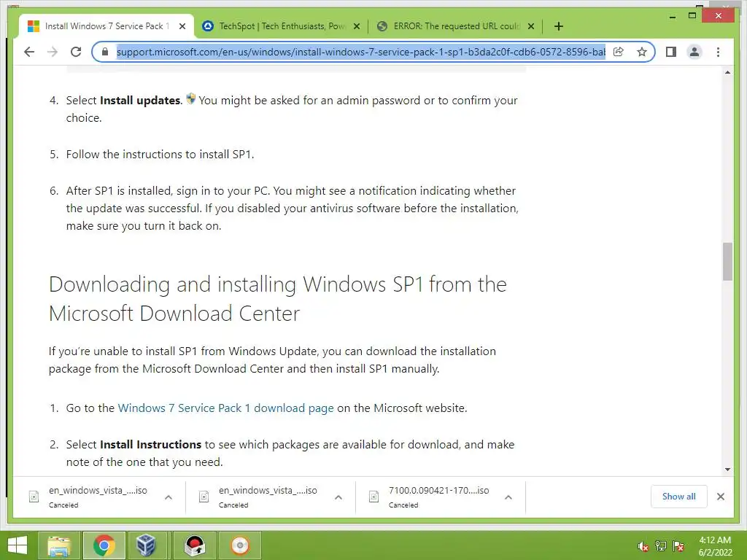Click the file icon of 7100.0.090421 download

click(x=374, y=497)
